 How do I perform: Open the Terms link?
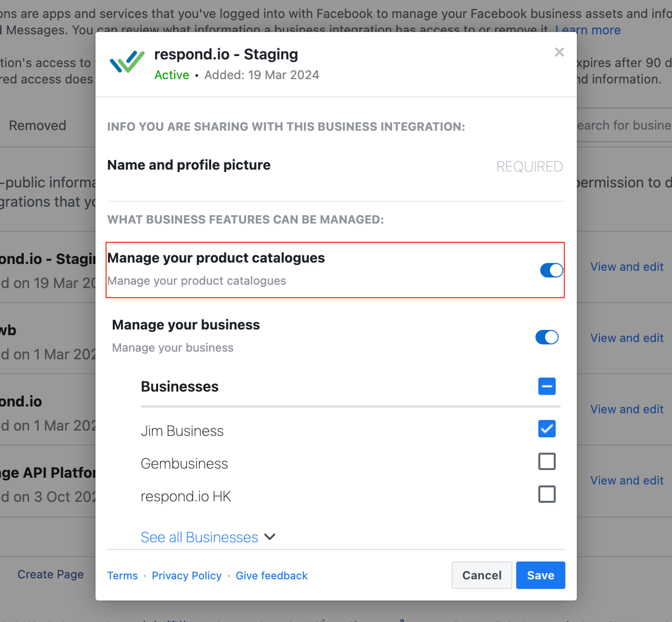(123, 576)
